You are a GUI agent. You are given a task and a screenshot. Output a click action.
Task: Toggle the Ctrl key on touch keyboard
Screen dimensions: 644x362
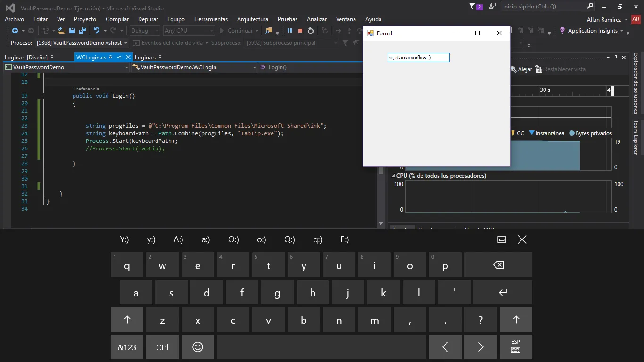(x=162, y=347)
